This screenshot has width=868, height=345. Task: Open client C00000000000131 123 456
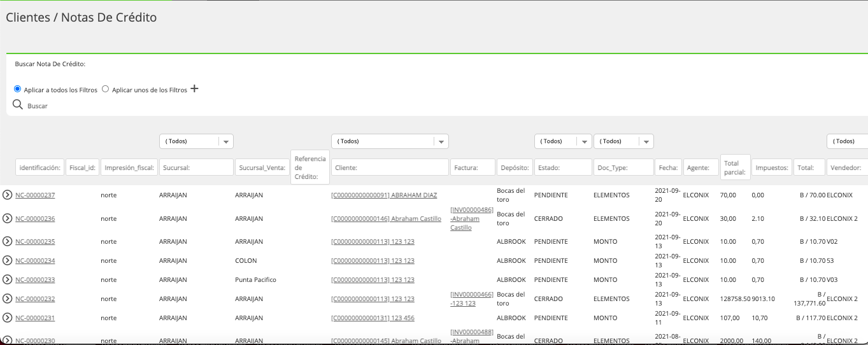point(373,318)
